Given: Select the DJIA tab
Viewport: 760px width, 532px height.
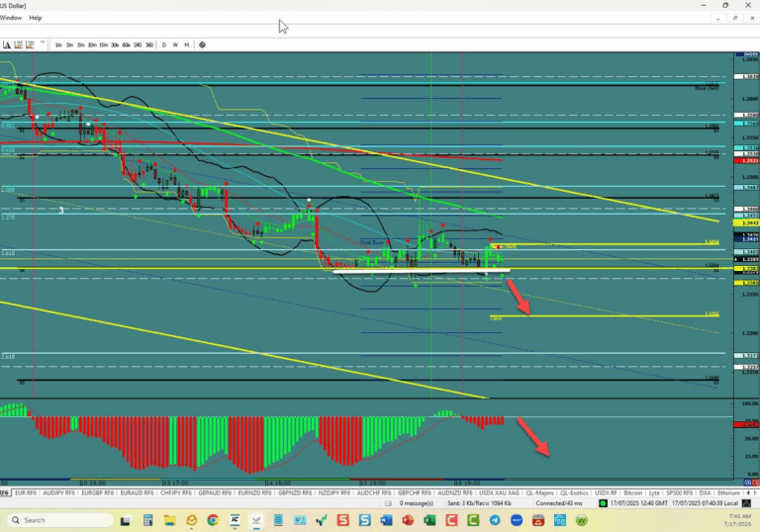Looking at the screenshot, I should [705, 492].
